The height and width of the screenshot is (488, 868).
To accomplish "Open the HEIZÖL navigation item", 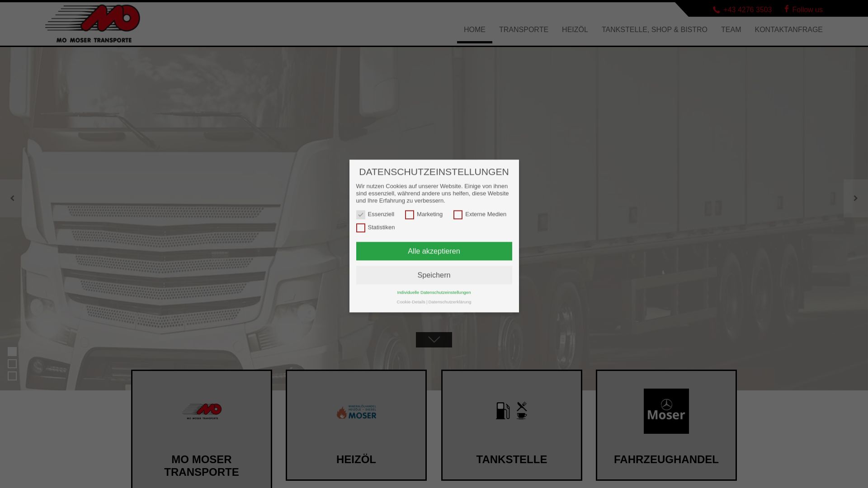I will (575, 30).
